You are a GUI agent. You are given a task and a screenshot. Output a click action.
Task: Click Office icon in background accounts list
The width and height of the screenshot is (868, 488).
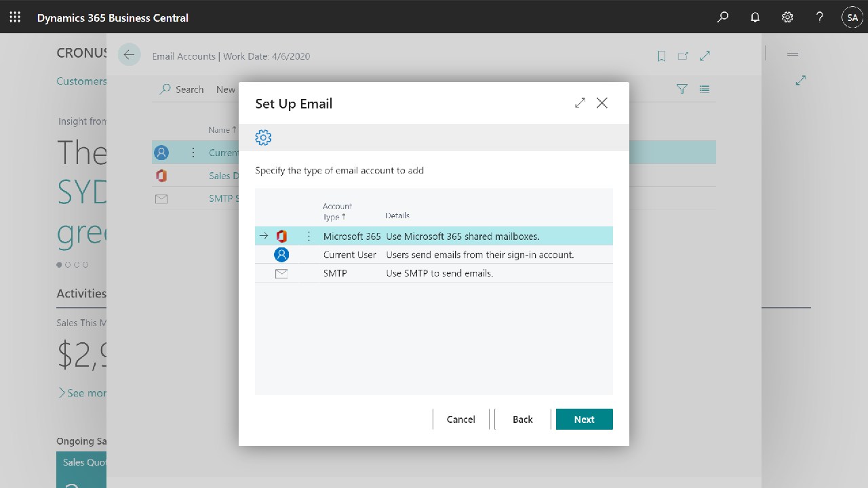[x=161, y=176]
